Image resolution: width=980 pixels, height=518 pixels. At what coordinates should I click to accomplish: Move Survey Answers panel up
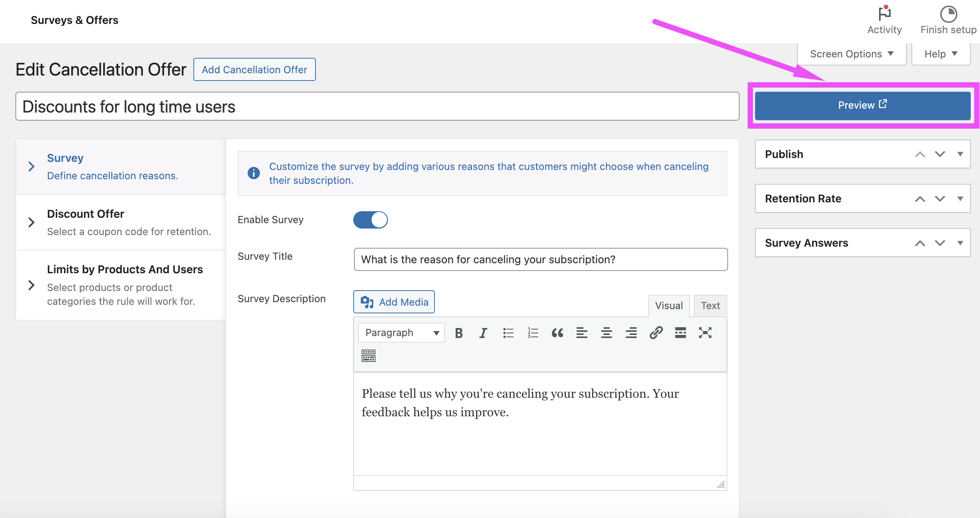pyautogui.click(x=920, y=243)
